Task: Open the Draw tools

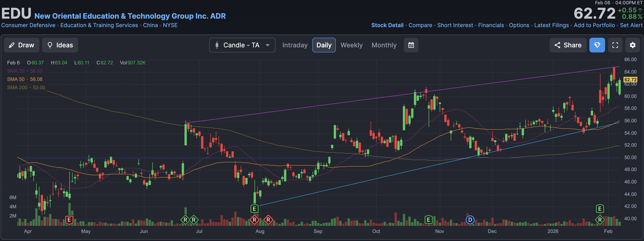Action: pos(21,45)
